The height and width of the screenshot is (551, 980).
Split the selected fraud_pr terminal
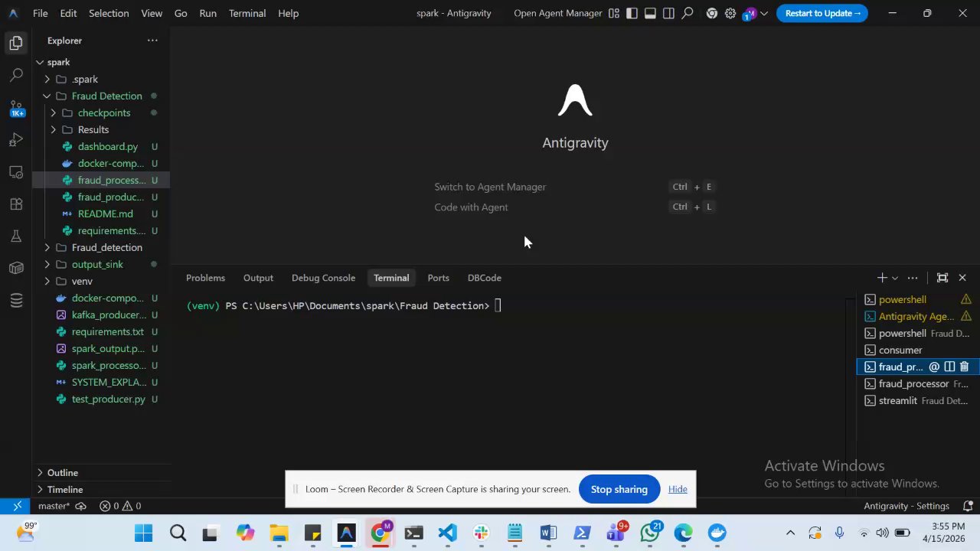949,367
